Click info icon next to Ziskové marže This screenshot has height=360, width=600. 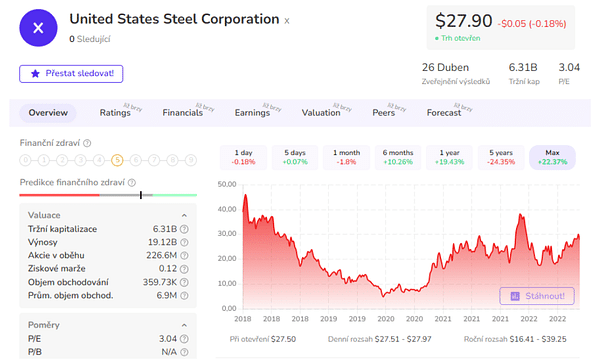pyautogui.click(x=184, y=269)
